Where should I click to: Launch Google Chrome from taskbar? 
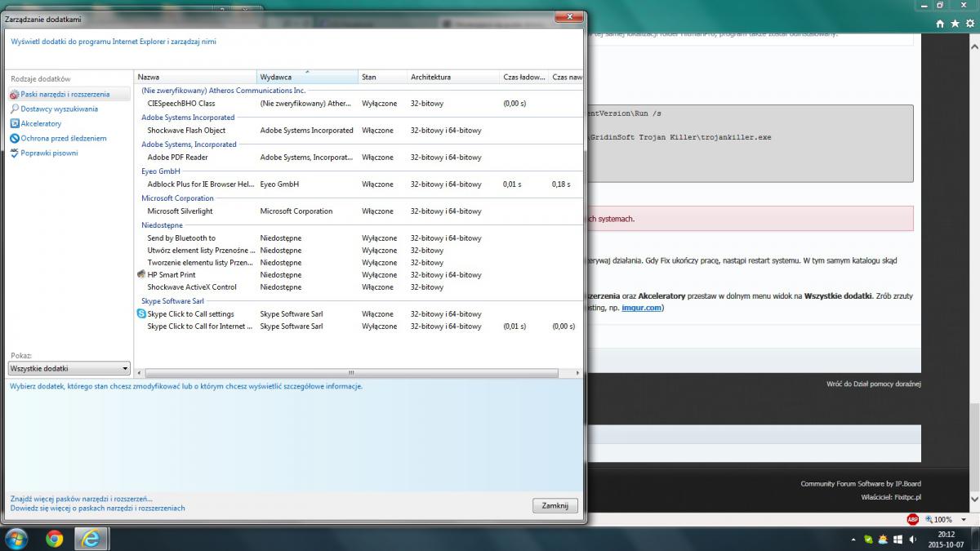[x=54, y=539]
